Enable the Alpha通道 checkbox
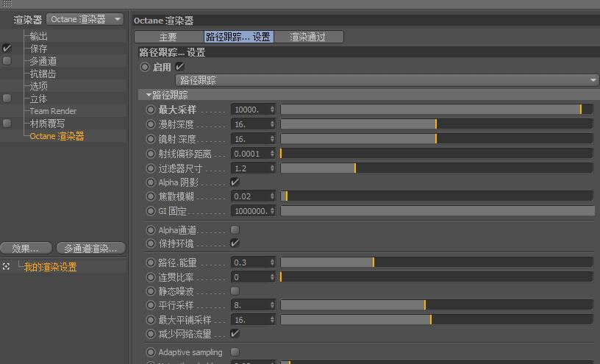The image size is (600, 364). pyautogui.click(x=235, y=229)
